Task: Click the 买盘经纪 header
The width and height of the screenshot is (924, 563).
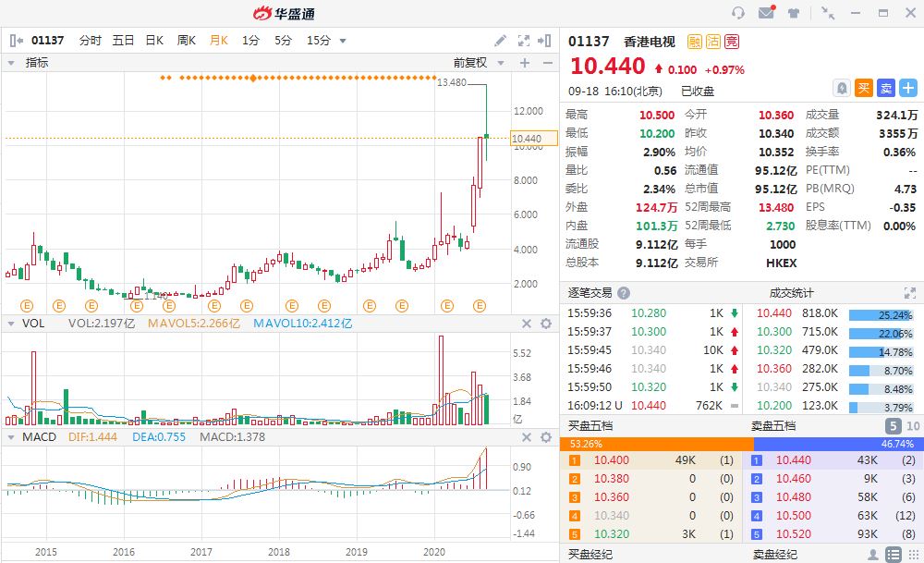Action: tap(590, 554)
